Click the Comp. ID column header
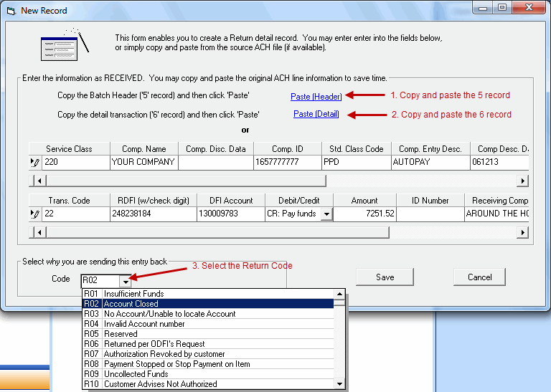This screenshot has width=551, height=392. pos(288,149)
